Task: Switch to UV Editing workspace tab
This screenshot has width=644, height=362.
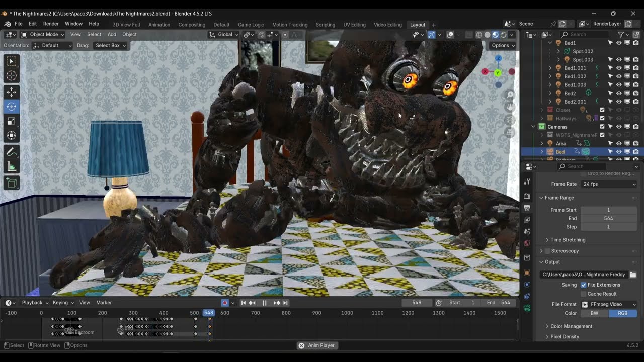Action: (x=354, y=25)
